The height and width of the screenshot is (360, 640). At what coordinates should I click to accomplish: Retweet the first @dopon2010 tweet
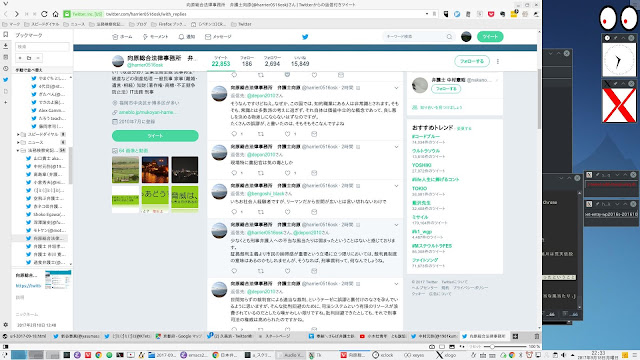pyautogui.click(x=261, y=134)
